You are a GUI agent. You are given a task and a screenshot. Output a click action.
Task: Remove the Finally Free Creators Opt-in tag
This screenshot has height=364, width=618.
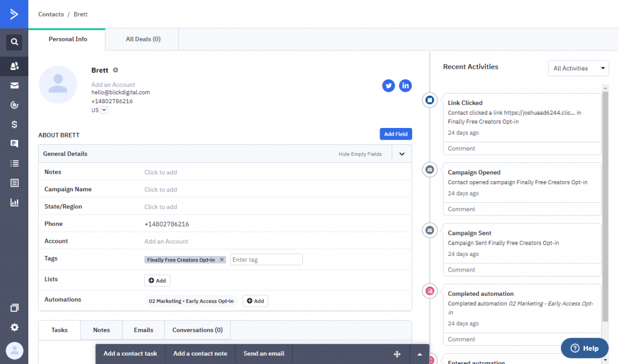point(221,260)
